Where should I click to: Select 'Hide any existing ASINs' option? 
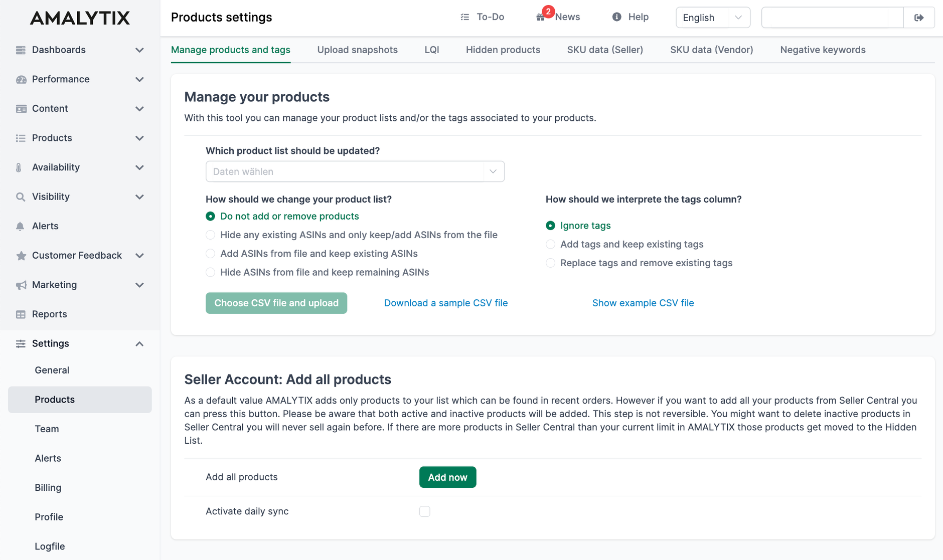(x=210, y=235)
